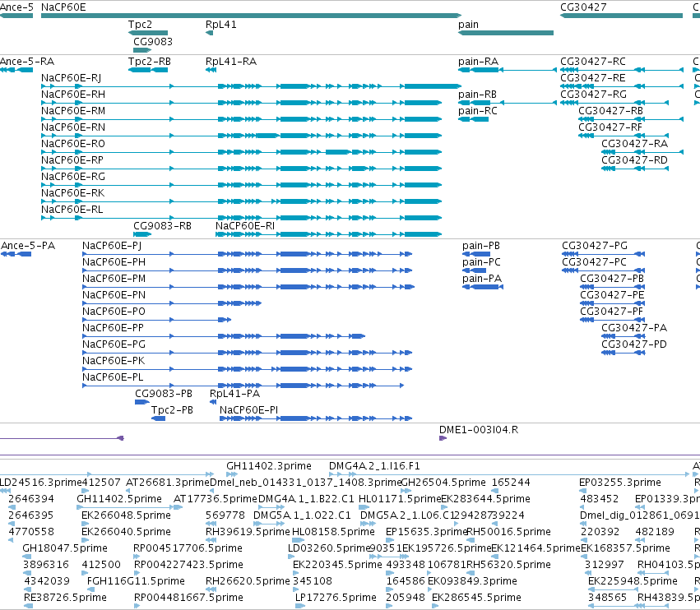The width and height of the screenshot is (700, 610).
Task: Select the NaCP60E-PH protein label
Action: click(114, 262)
